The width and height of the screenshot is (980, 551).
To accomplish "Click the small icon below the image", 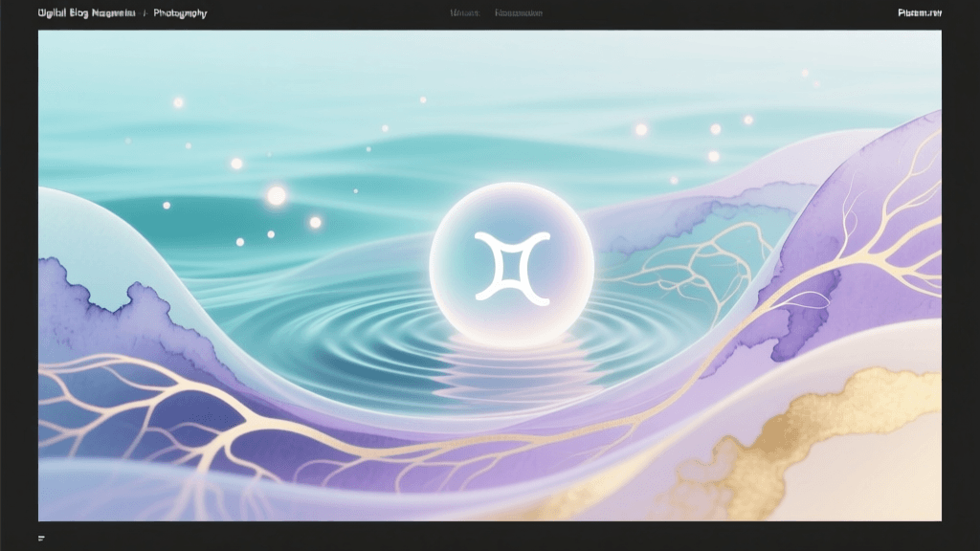I will pos(41,538).
